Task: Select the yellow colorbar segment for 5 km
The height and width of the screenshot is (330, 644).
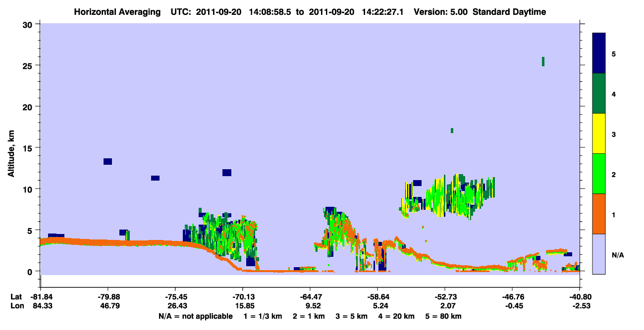Action: coord(599,134)
